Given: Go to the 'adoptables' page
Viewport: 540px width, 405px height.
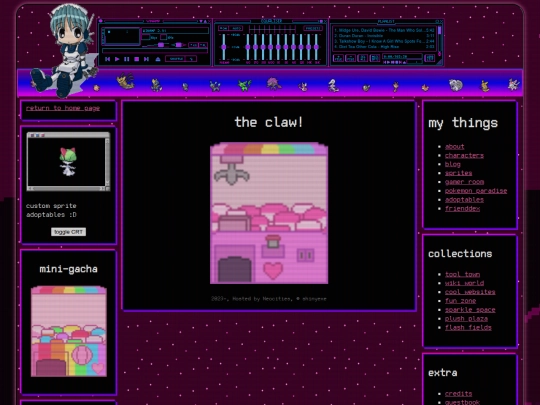Looking at the screenshot, I should [464, 200].
